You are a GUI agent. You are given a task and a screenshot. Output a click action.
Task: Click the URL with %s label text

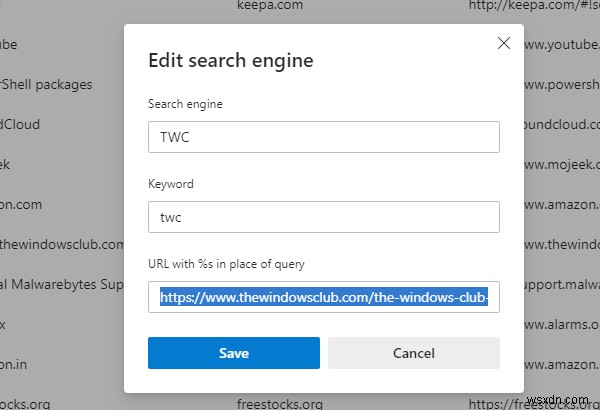(x=226, y=264)
